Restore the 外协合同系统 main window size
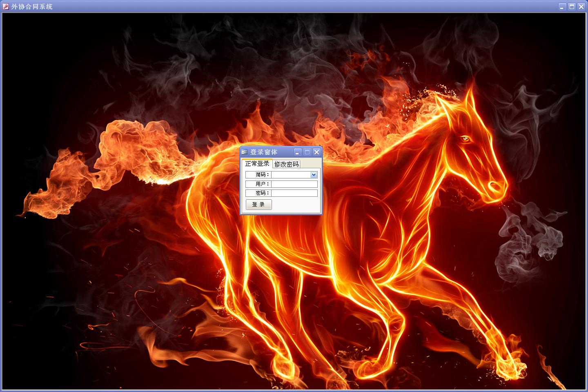Screen dimensions: 588x392 tap(572, 7)
